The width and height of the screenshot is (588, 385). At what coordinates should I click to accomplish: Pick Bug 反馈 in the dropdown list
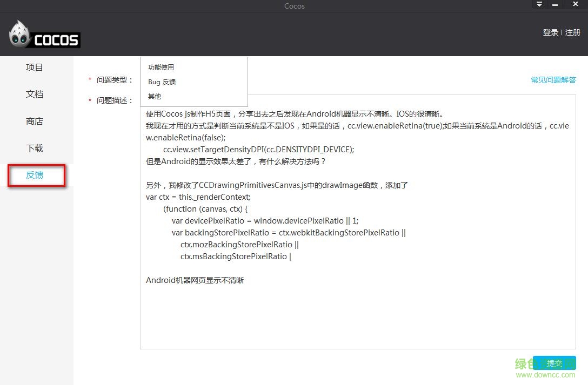click(162, 82)
